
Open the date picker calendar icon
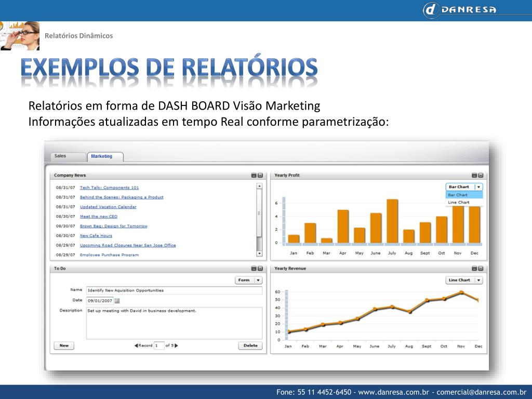point(117,301)
